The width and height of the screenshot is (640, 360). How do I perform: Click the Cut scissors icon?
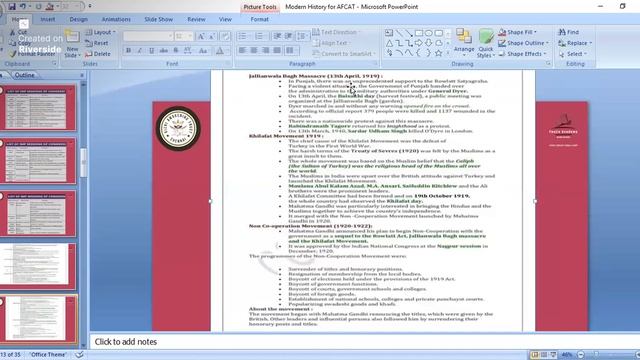(x=12, y=32)
